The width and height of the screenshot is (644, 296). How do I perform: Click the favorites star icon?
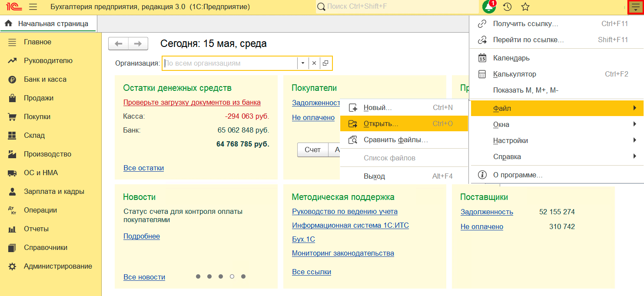[525, 7]
